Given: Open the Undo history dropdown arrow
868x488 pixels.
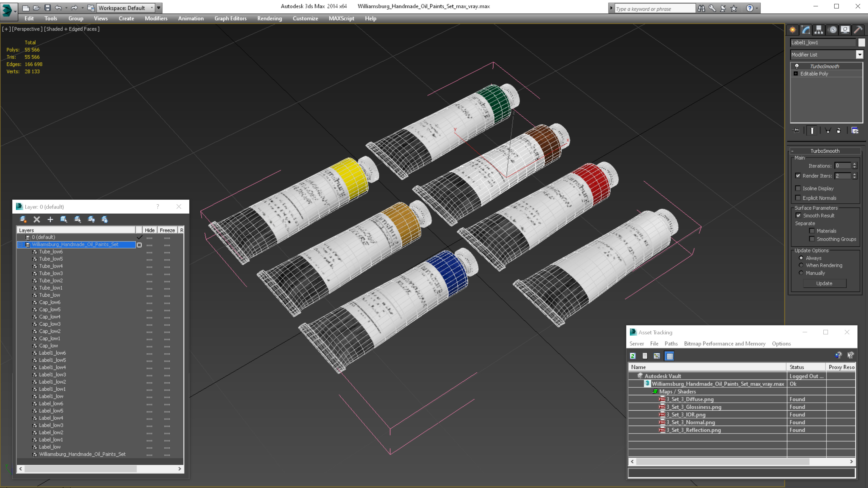Looking at the screenshot, I should click(x=66, y=8).
